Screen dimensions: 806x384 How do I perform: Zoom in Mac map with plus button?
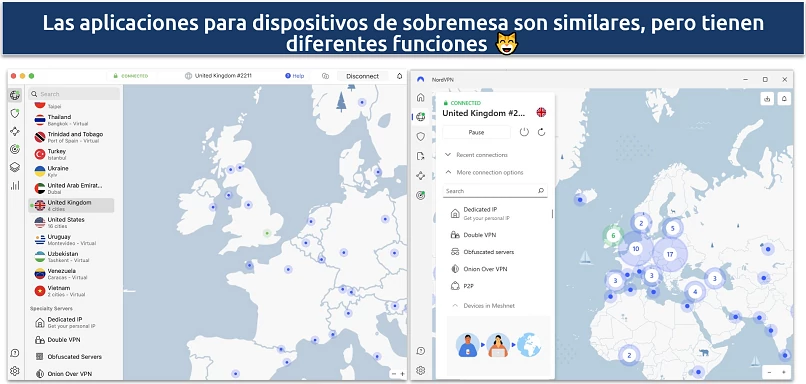point(402,374)
